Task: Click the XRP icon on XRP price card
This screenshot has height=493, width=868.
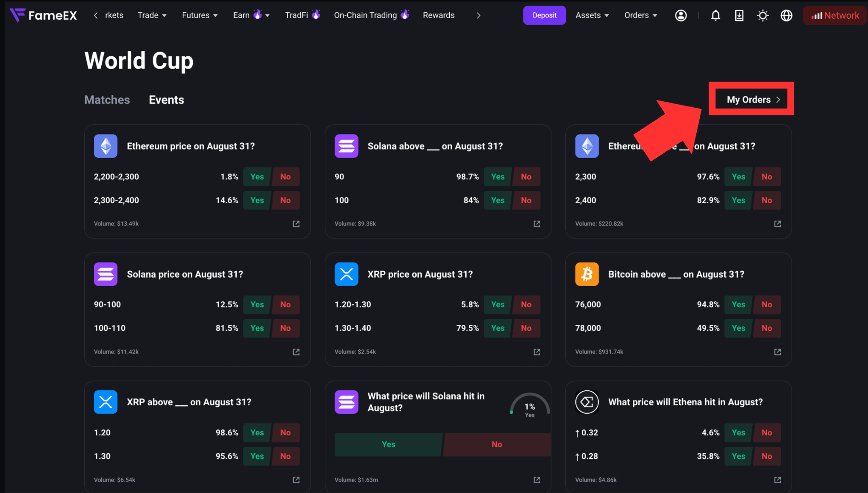Action: tap(346, 274)
